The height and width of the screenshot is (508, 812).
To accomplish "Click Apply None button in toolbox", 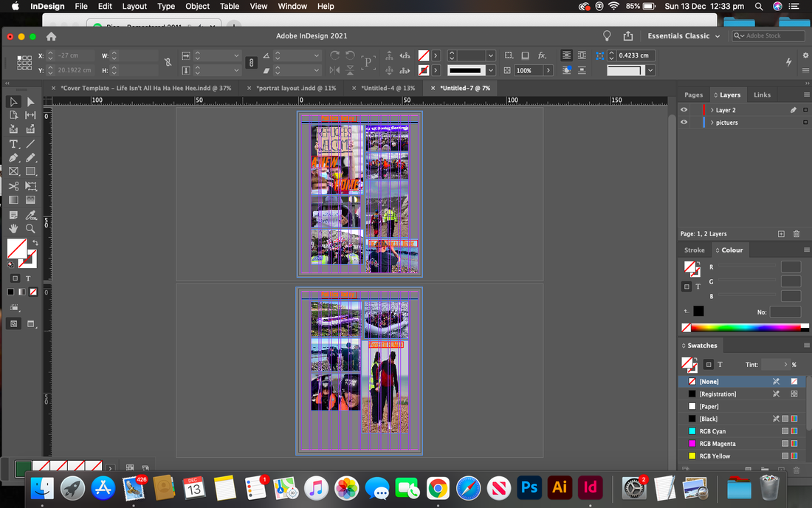I will (33, 292).
